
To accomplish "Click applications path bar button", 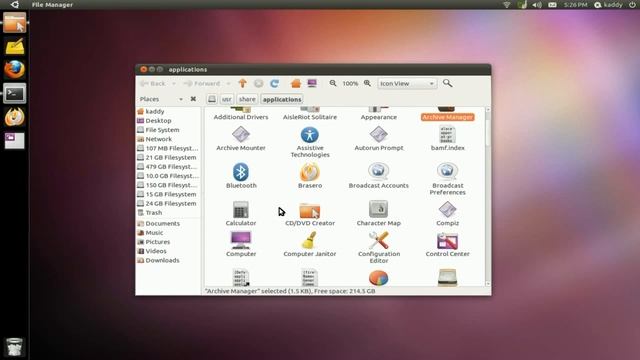I will click(282, 99).
